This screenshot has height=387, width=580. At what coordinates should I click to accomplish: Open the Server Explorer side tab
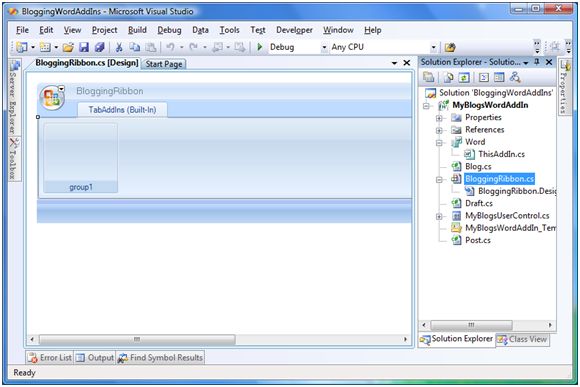coord(14,98)
